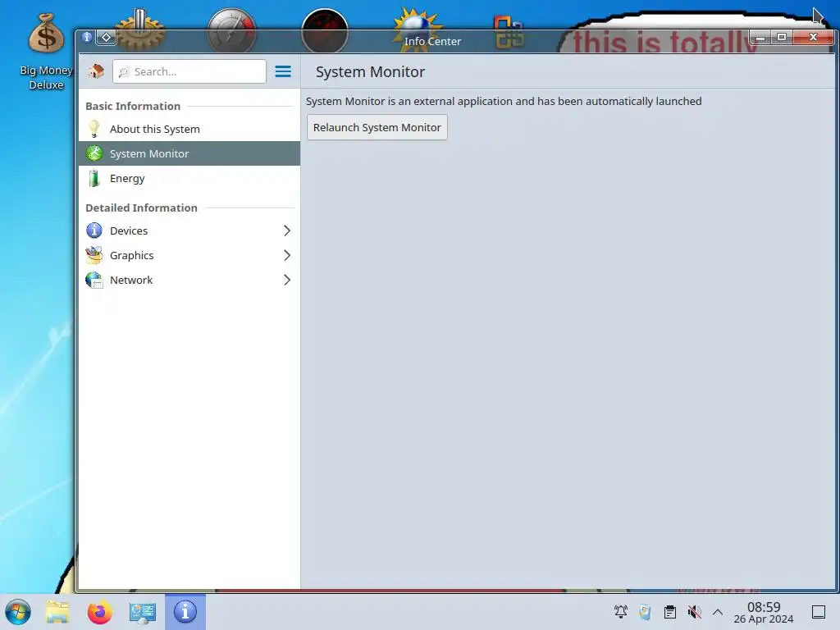
Task: Click the green System Monitor icon
Action: click(94, 153)
